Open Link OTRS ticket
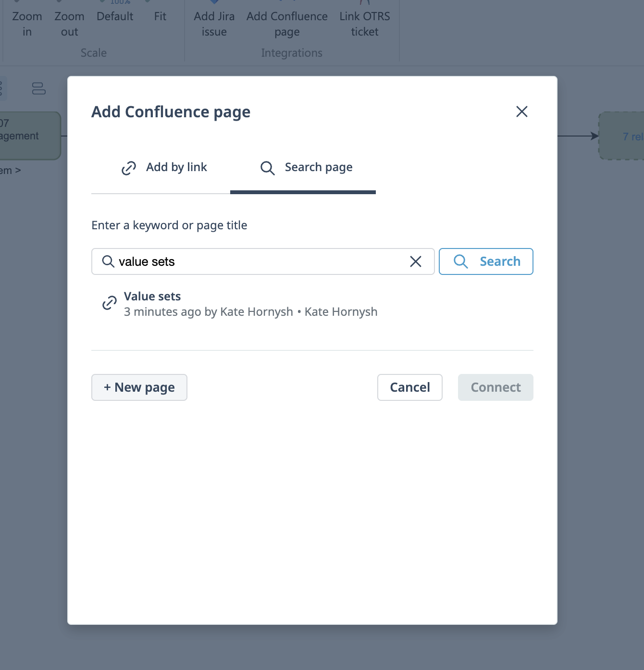 365,23
